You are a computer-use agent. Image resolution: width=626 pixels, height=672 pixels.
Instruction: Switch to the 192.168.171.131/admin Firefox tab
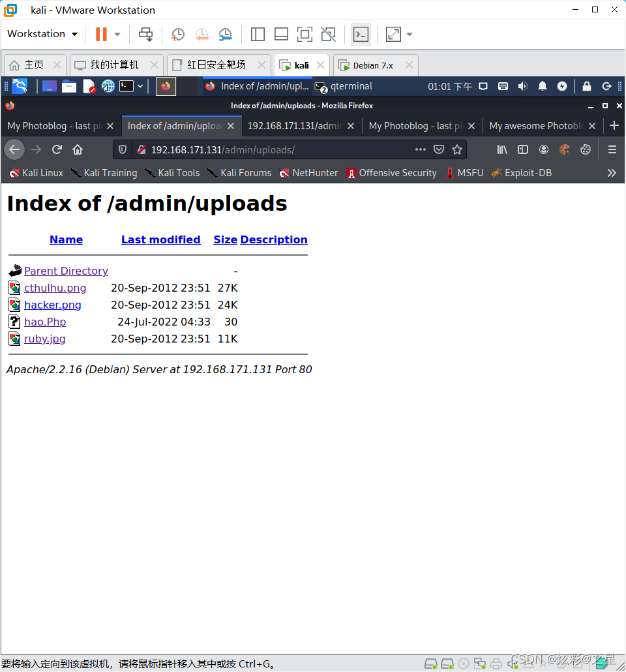click(295, 126)
